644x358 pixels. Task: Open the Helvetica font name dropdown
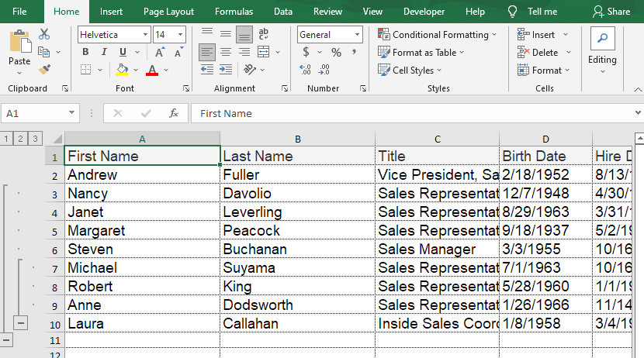tap(145, 35)
